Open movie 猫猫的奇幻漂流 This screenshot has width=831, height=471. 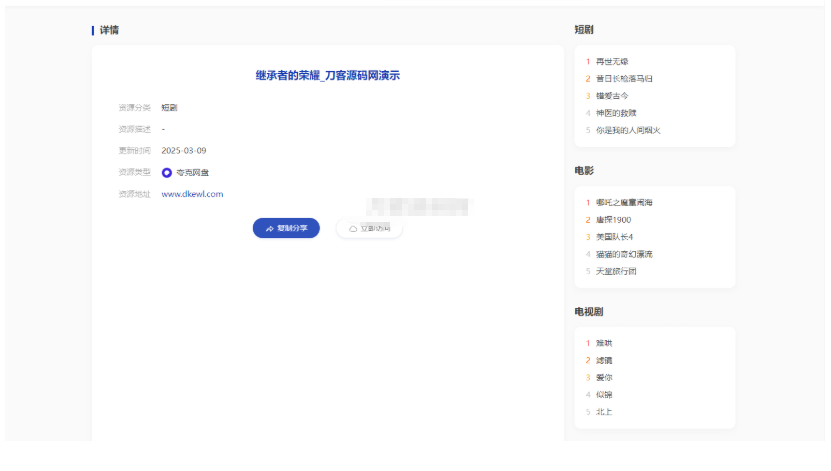[624, 254]
